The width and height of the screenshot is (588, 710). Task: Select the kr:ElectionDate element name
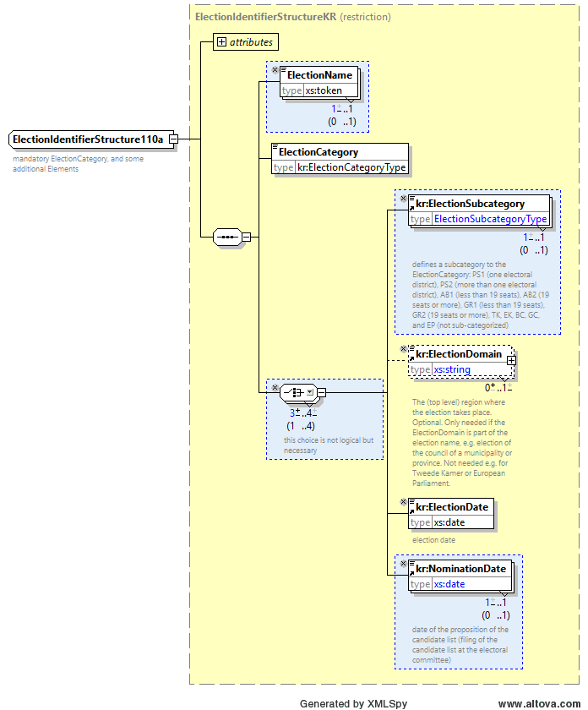click(x=452, y=507)
